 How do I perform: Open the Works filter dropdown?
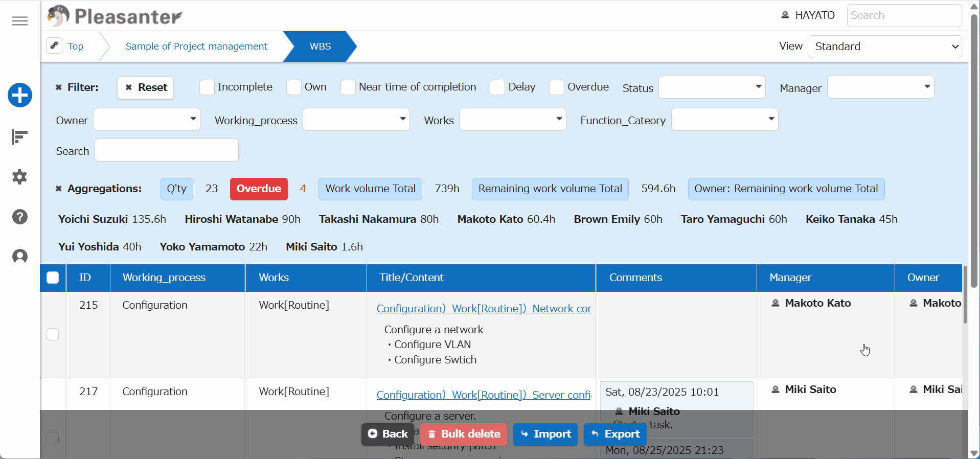tap(513, 120)
